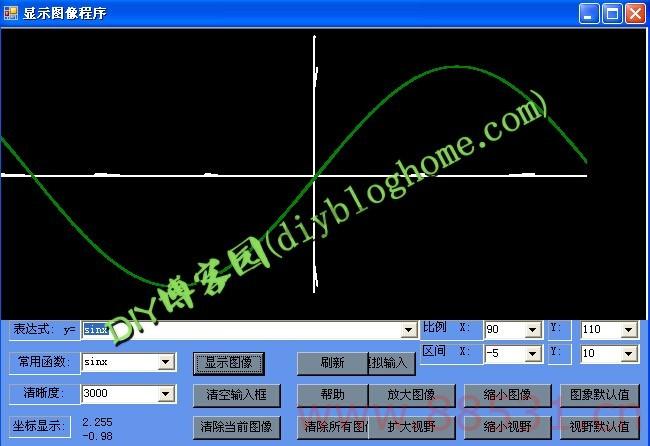Minimize the 显示图像程序 window

coord(589,13)
